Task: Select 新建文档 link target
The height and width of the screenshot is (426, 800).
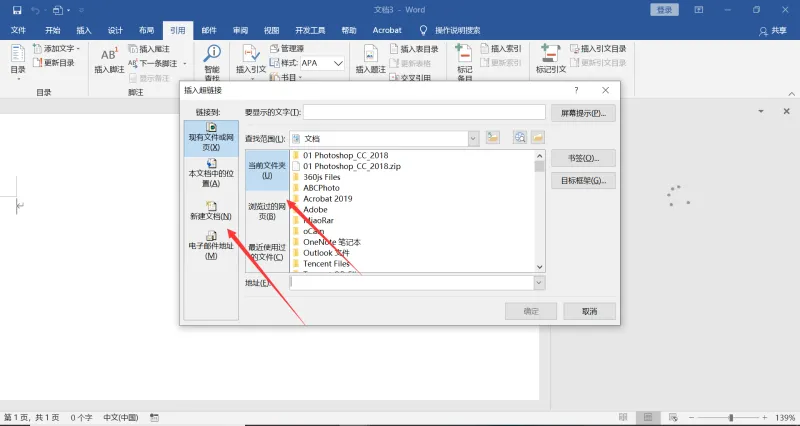Action: tap(211, 211)
